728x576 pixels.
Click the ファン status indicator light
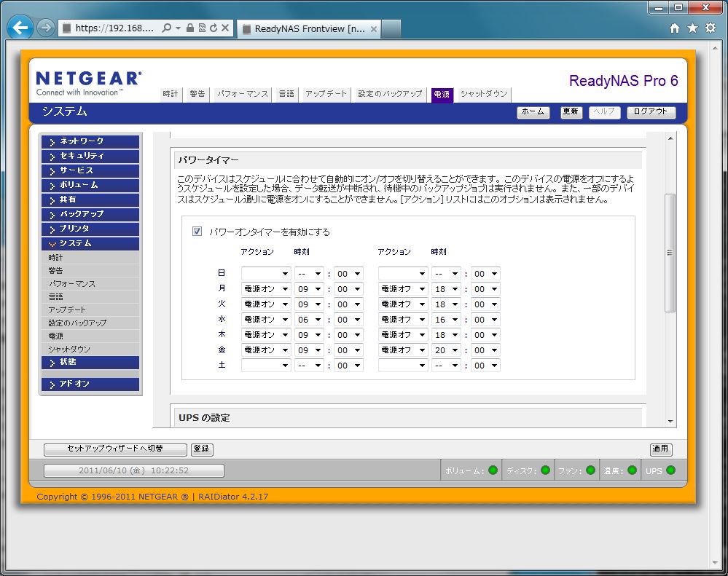tap(590, 470)
